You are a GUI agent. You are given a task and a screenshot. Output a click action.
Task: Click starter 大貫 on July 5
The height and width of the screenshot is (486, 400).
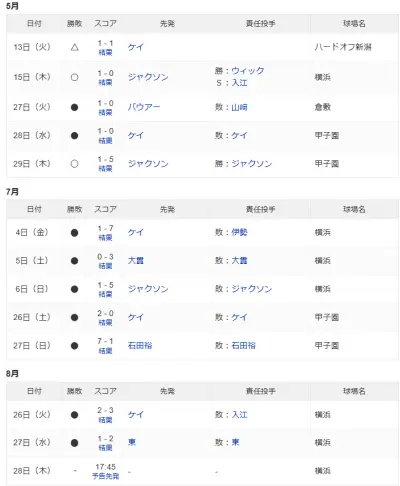pyautogui.click(x=136, y=260)
